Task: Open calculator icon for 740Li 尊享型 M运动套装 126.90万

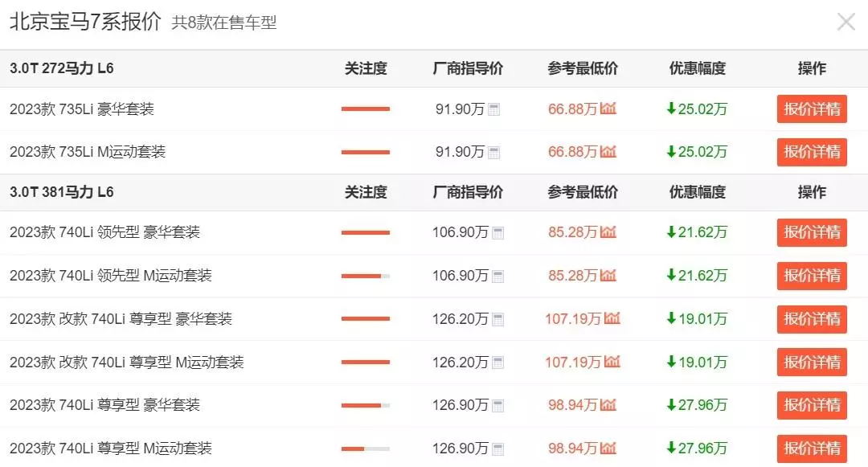Action: tap(497, 449)
